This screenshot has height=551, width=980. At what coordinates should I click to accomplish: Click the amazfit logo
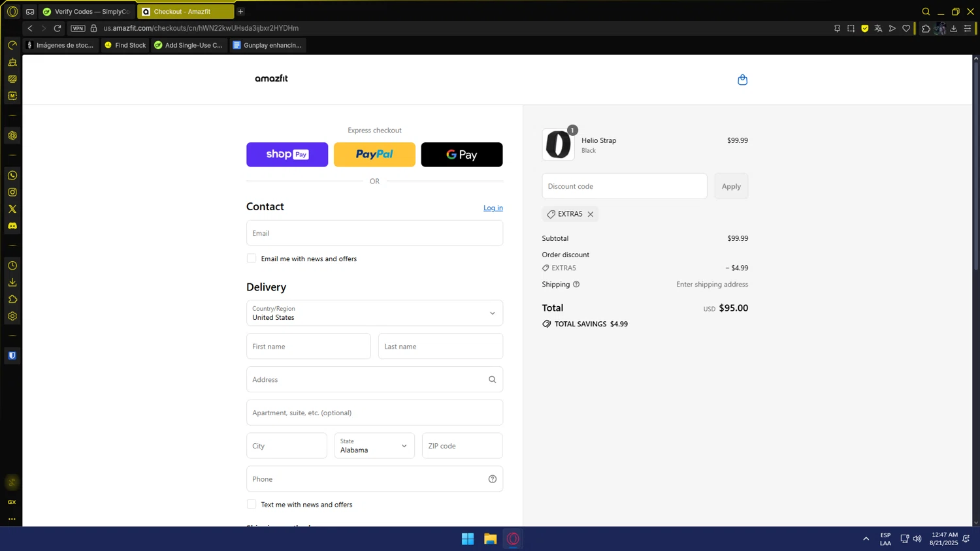pos(271,78)
